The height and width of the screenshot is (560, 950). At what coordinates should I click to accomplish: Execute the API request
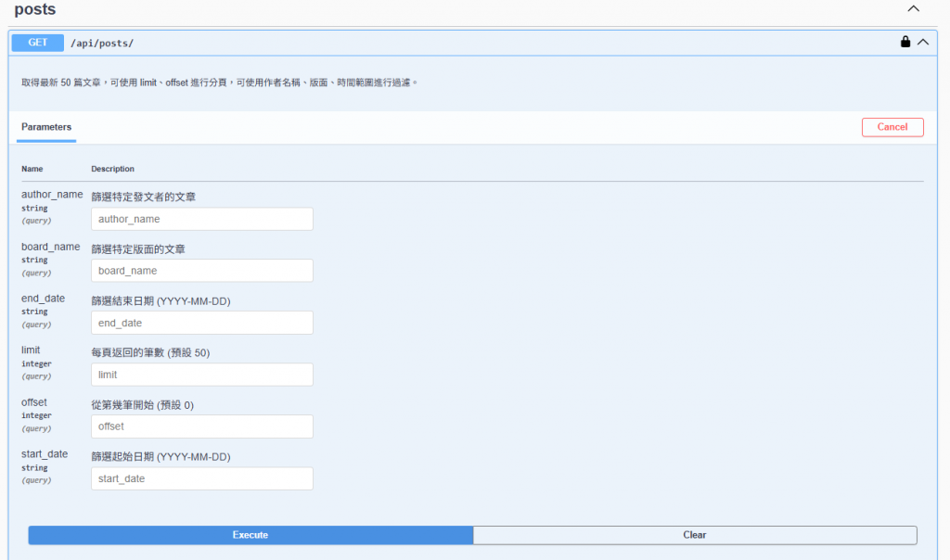coord(250,535)
